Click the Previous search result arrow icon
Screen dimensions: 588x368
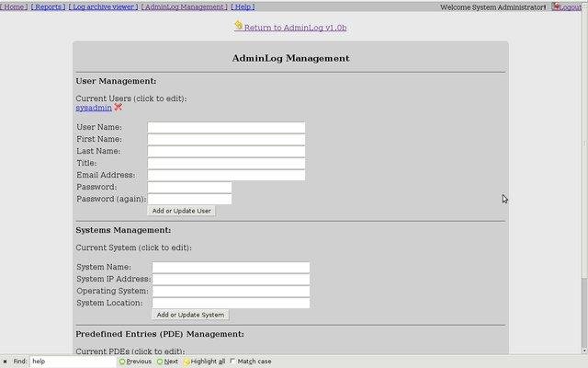122,362
